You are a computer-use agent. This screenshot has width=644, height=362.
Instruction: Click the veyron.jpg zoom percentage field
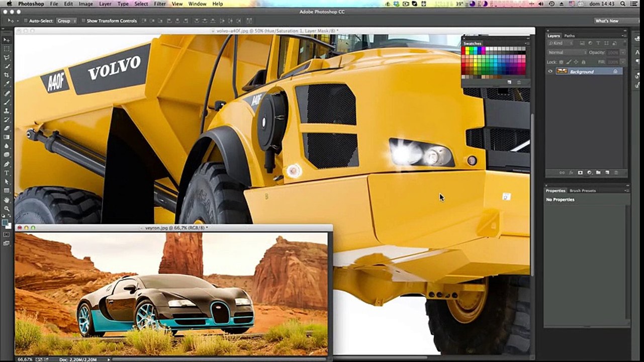[x=25, y=359]
